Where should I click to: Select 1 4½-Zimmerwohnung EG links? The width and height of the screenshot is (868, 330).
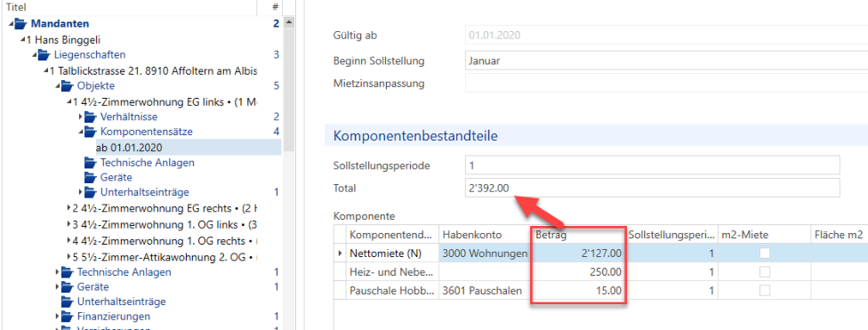(165, 101)
